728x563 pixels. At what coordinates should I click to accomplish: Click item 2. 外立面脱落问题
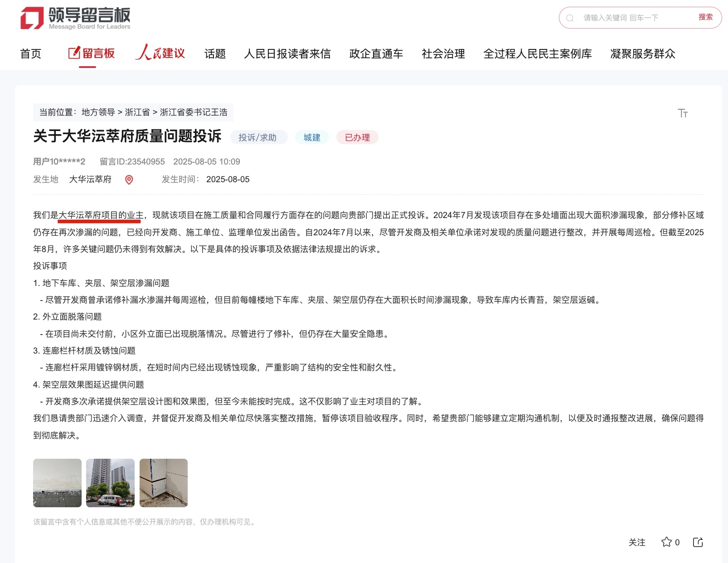pos(68,317)
